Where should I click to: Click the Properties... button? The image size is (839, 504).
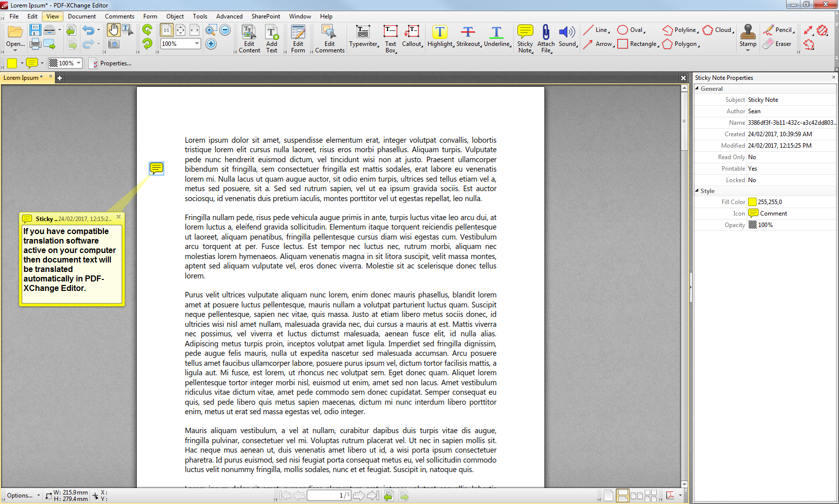coord(111,63)
